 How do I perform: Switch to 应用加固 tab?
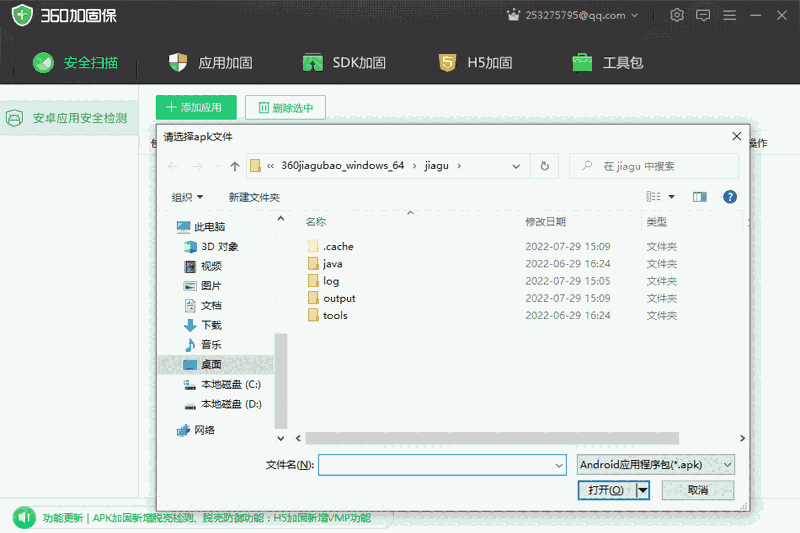(x=211, y=63)
